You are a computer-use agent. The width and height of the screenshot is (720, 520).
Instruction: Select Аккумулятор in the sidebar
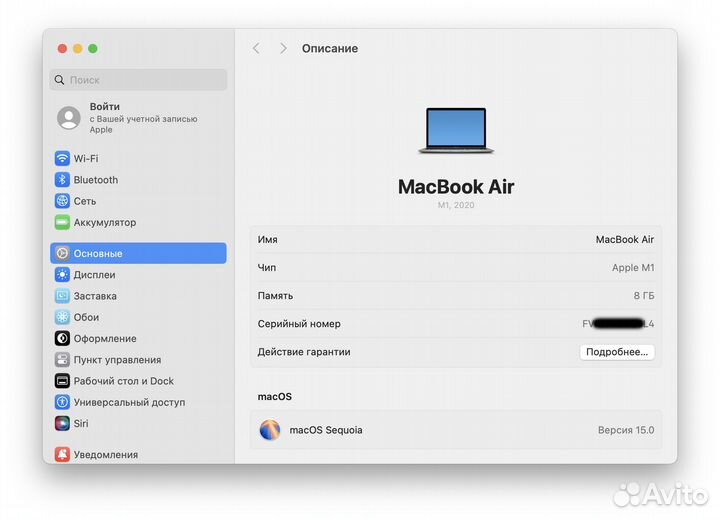point(138,222)
